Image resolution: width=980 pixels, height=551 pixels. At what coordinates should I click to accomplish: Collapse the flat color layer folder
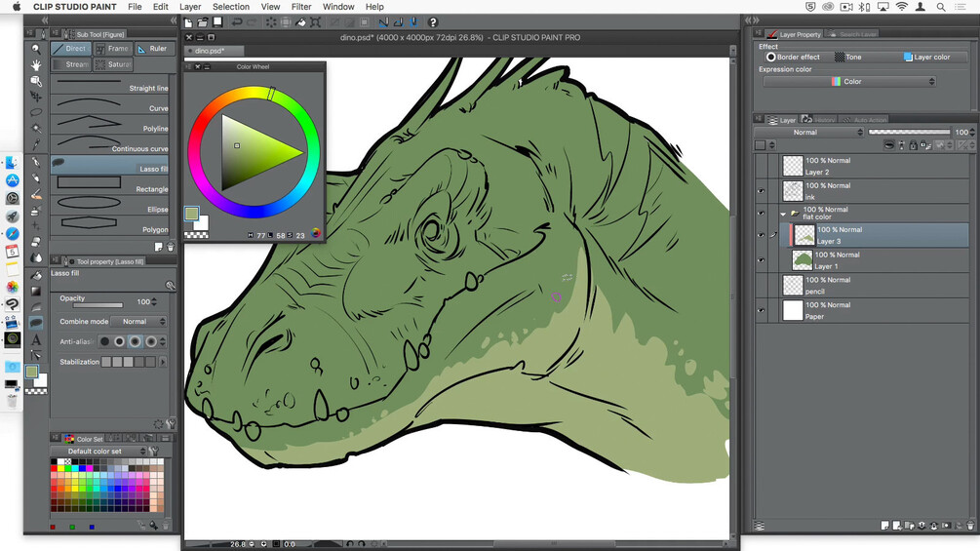tap(783, 214)
